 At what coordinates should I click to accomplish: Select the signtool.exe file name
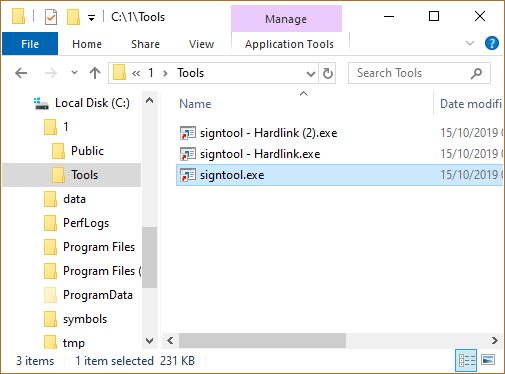[x=232, y=175]
